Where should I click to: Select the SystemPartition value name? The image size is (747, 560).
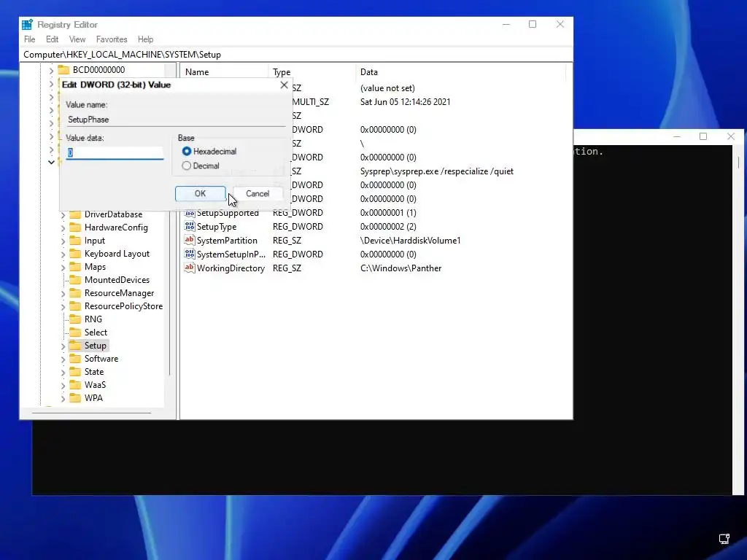(227, 241)
